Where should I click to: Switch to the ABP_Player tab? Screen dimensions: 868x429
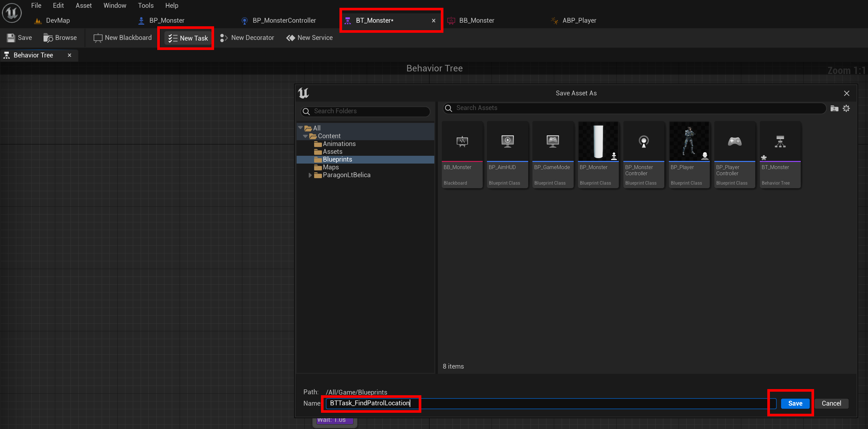573,20
